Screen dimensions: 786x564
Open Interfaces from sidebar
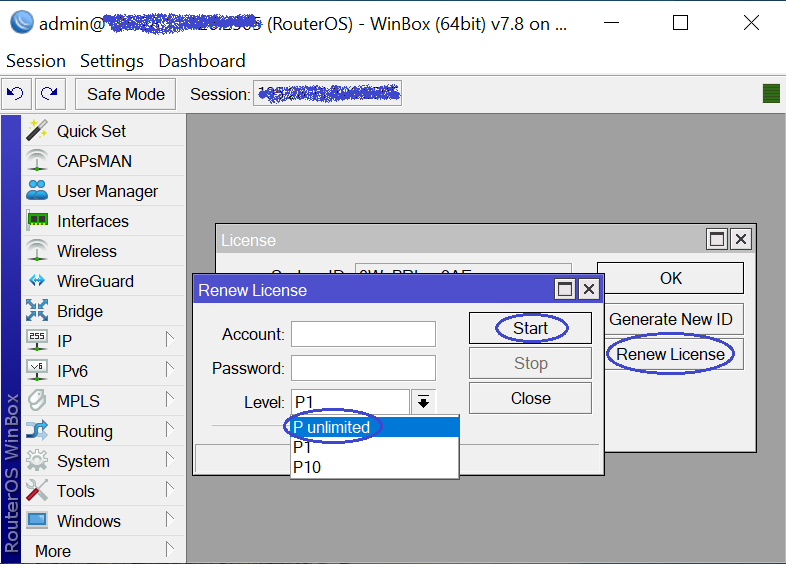(x=104, y=221)
